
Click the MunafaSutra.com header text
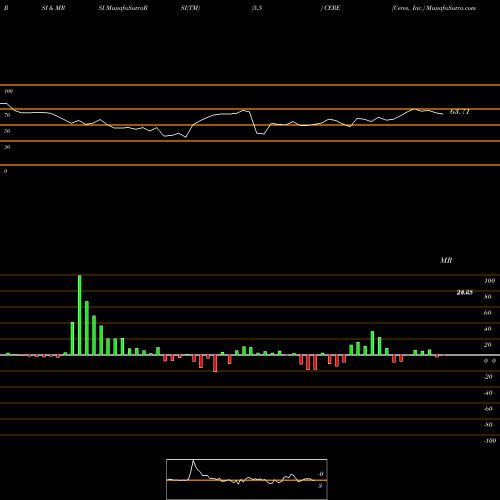click(451, 8)
